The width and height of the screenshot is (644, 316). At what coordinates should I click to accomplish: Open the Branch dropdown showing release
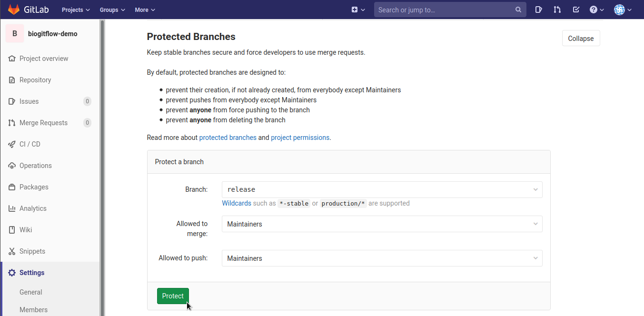[x=382, y=189]
